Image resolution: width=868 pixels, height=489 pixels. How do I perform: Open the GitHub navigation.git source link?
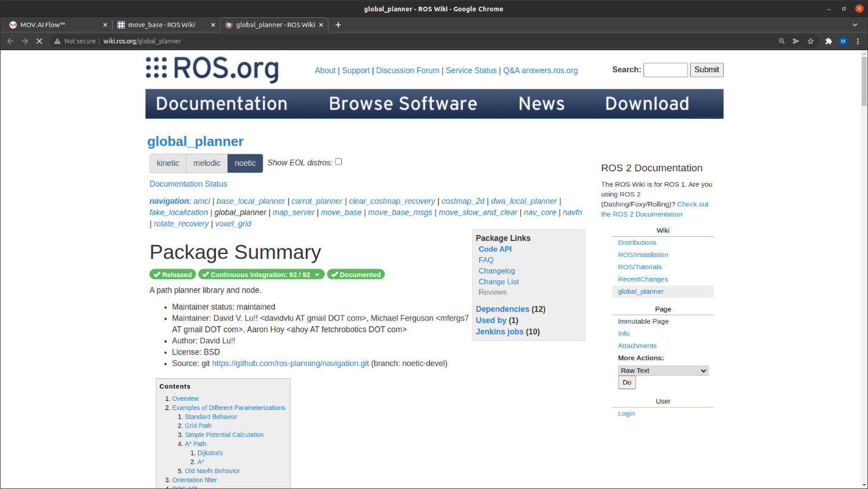pyautogui.click(x=291, y=363)
